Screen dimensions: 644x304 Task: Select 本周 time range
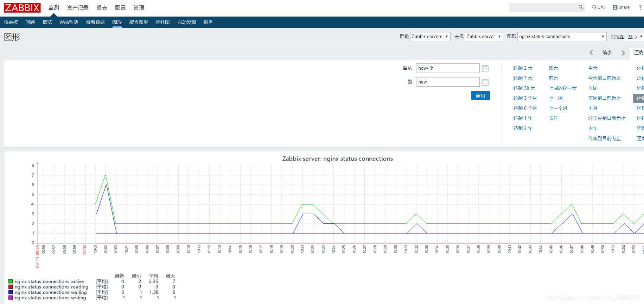pos(593,88)
